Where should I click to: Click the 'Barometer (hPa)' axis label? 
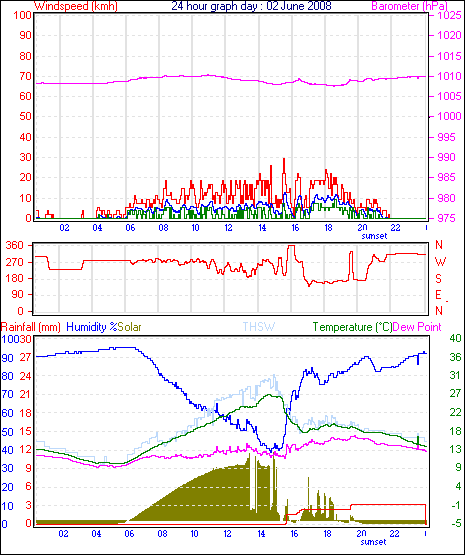coord(410,6)
